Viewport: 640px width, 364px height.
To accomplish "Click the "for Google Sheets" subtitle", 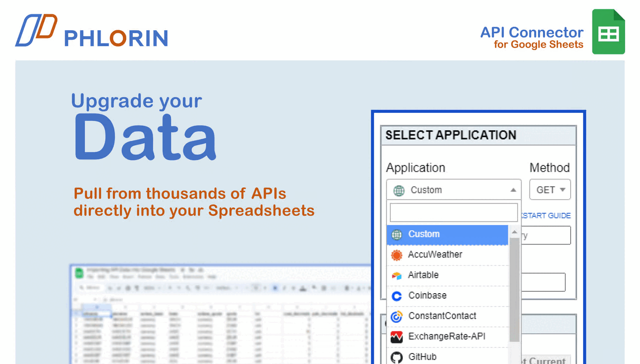I will pos(538,45).
